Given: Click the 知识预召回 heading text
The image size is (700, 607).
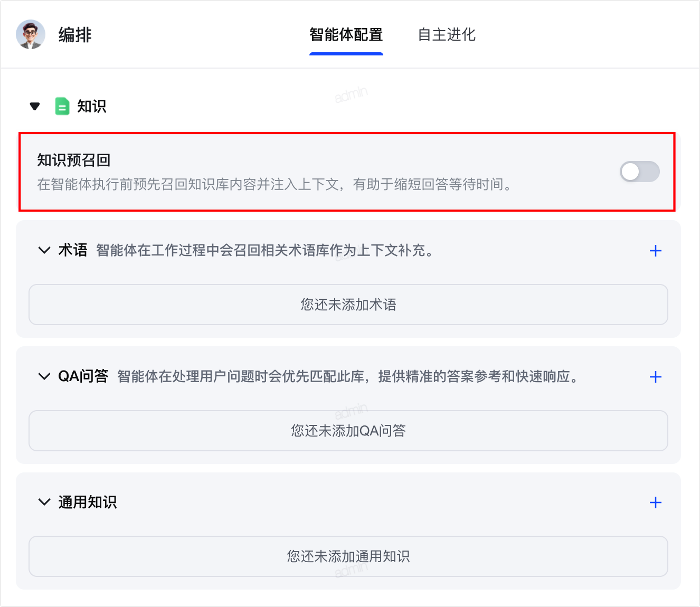Looking at the screenshot, I should point(74,160).
